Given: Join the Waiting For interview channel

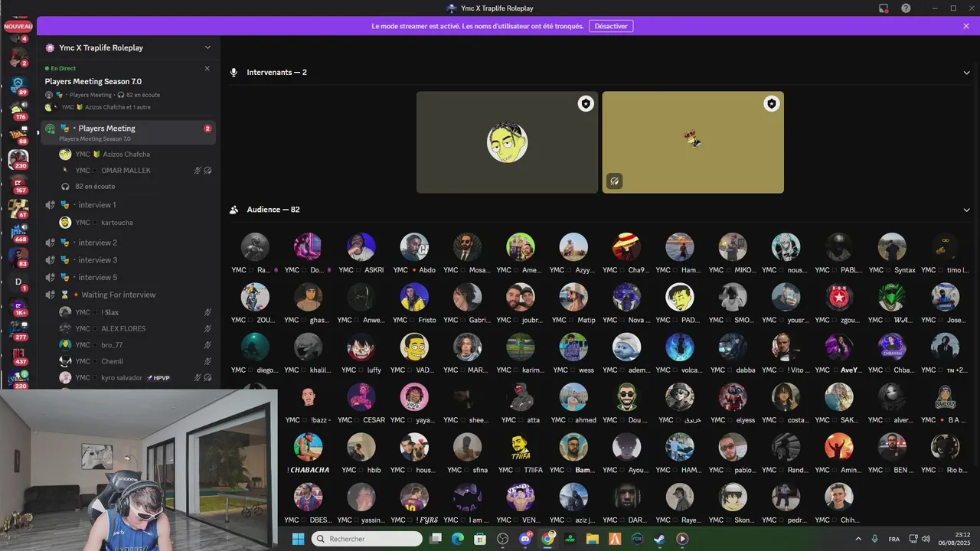Looking at the screenshot, I should point(129,295).
